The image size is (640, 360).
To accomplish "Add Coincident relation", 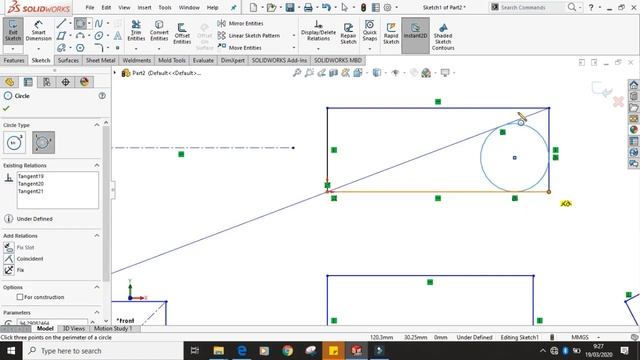I will (24, 259).
